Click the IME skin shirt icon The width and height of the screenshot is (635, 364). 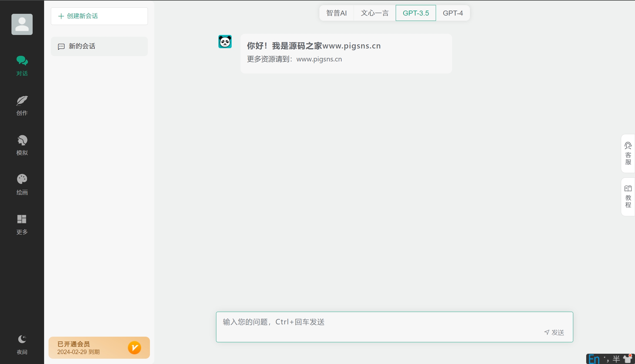(627, 359)
